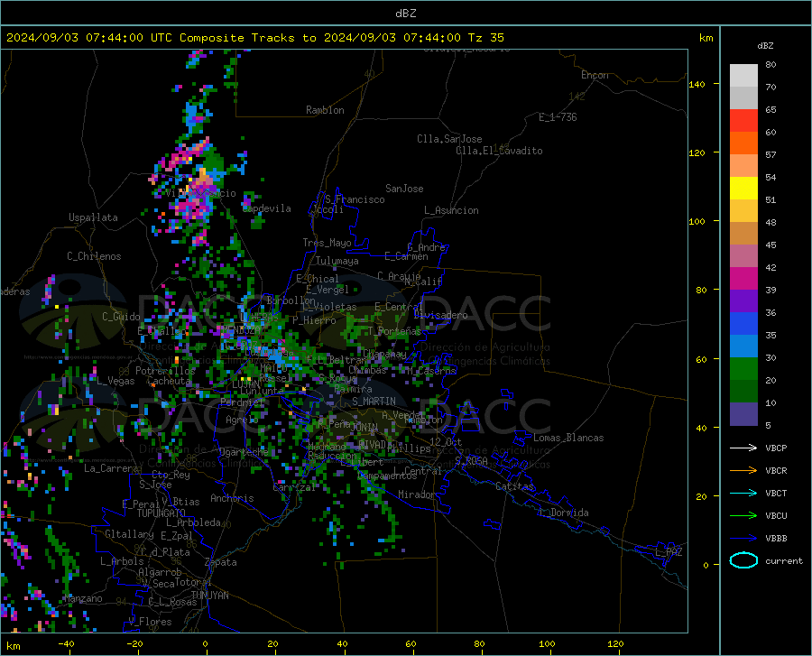Click the 'La_Carrera' map label
This screenshot has width=812, height=656.
click(111, 468)
